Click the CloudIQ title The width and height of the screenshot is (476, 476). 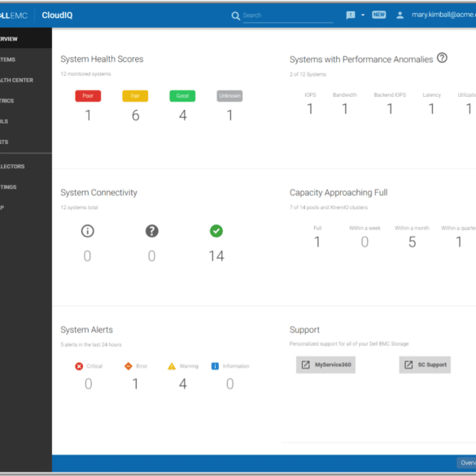pos(57,15)
